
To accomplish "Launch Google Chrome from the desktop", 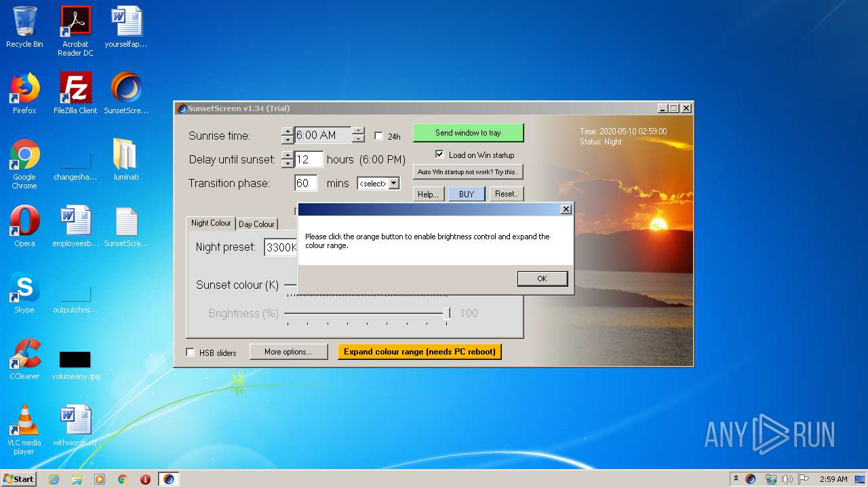I will pos(24,163).
